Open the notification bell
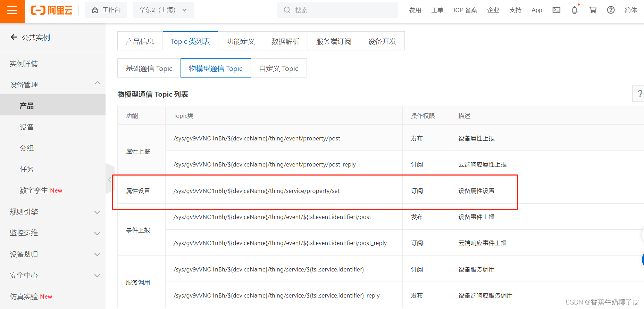 pos(575,10)
